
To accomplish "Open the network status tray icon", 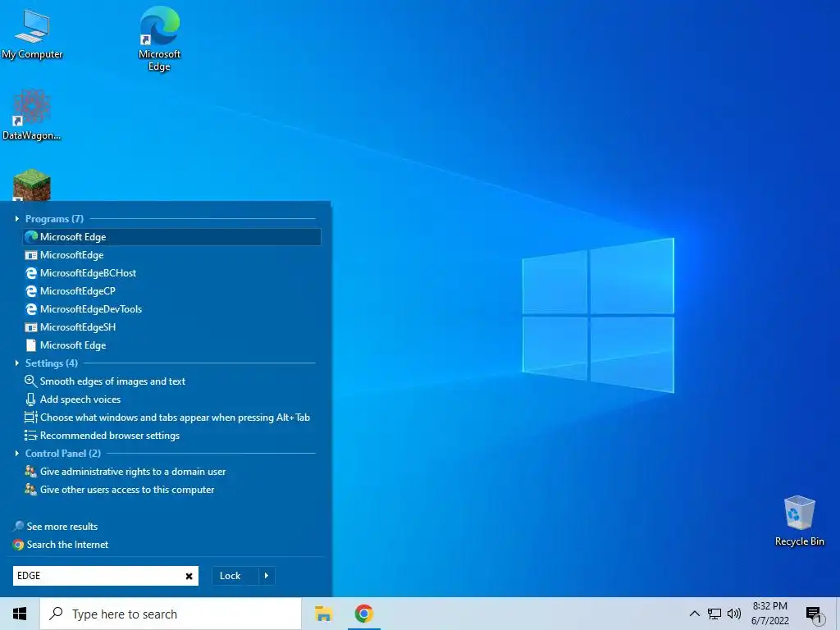I will (714, 614).
